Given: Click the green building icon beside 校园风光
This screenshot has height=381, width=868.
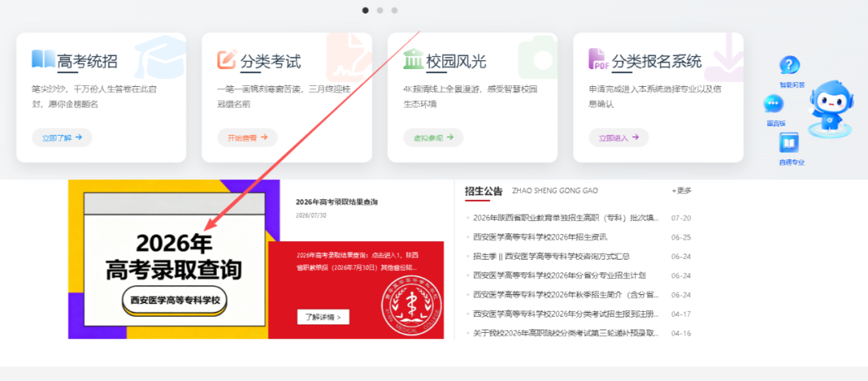Looking at the screenshot, I should coord(413,59).
